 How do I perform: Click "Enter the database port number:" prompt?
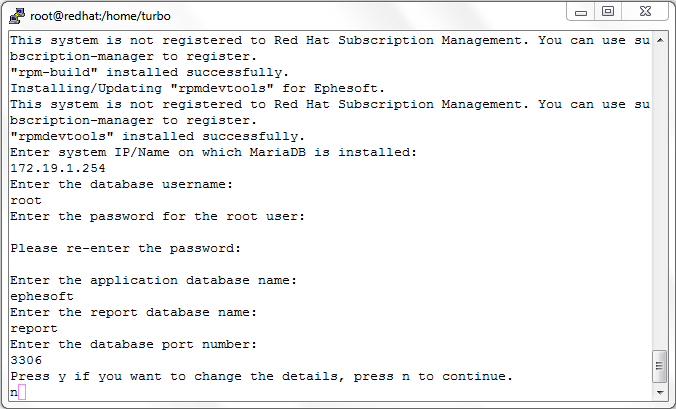(x=134, y=344)
